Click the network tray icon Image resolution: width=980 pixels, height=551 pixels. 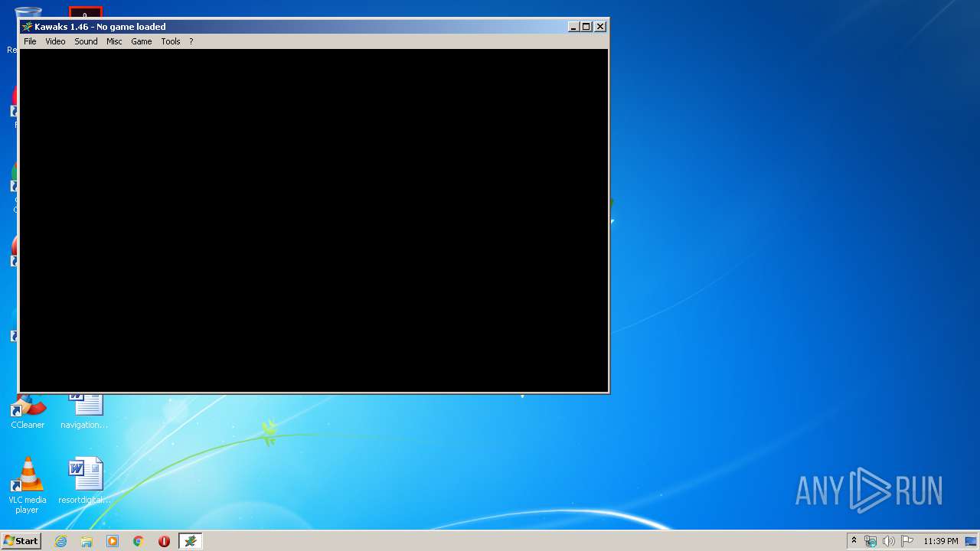point(871,541)
